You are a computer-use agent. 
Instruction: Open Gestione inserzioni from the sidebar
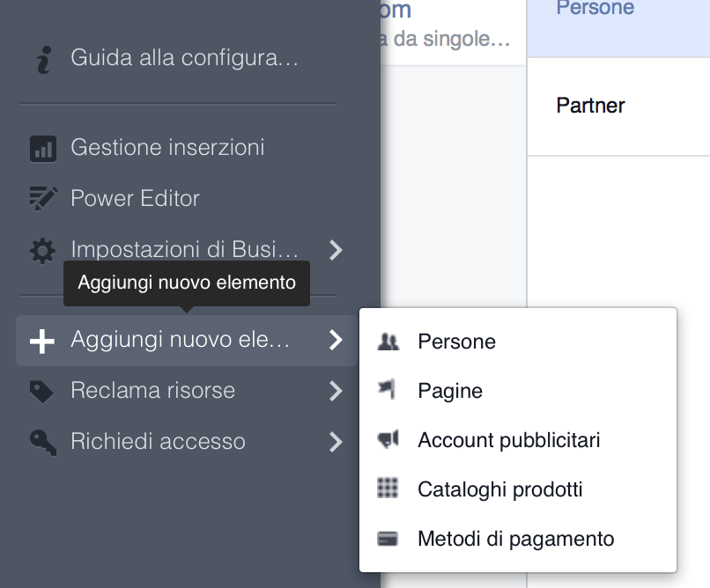167,148
